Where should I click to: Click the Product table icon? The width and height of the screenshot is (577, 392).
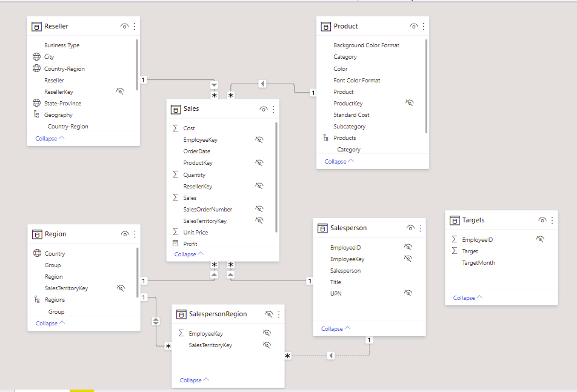[325, 27]
